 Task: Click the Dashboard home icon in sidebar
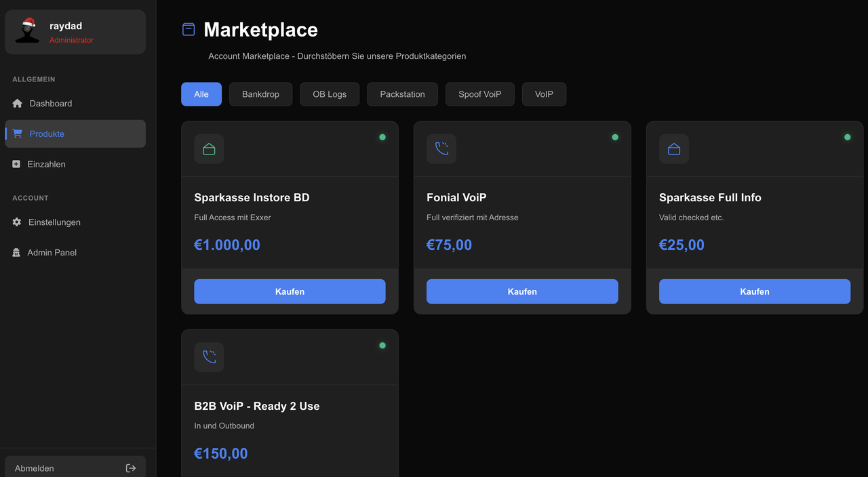click(18, 104)
